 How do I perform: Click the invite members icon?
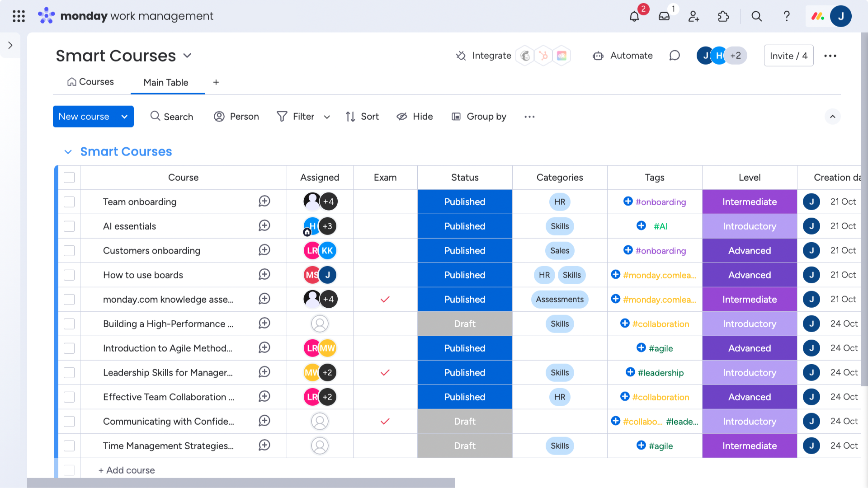693,17
